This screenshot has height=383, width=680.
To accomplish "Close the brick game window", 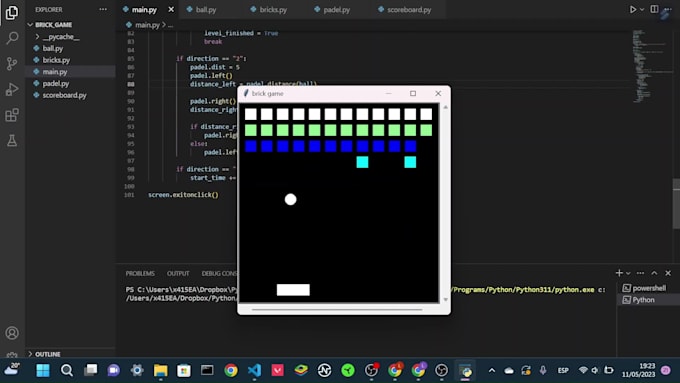I will click(x=438, y=93).
